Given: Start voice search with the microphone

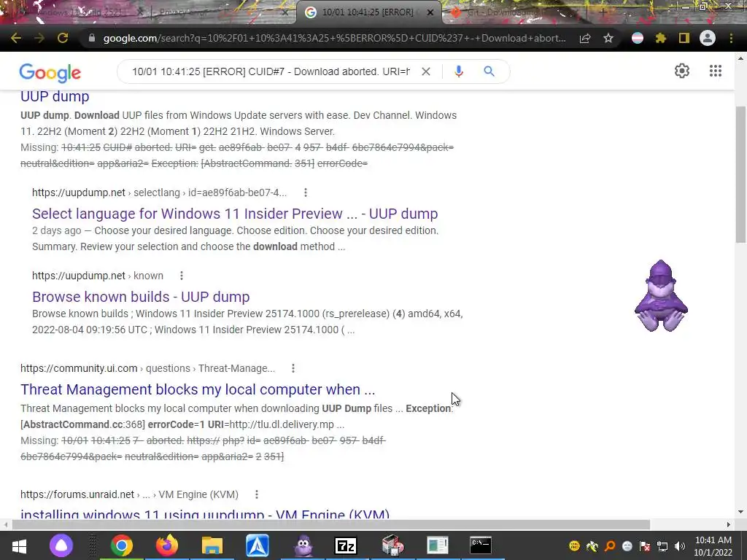Looking at the screenshot, I should (x=459, y=71).
